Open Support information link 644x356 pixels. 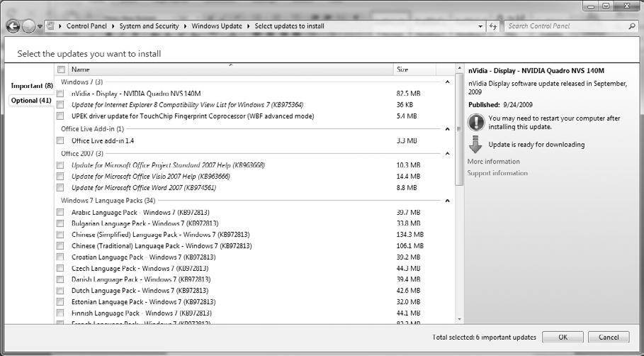coord(497,173)
